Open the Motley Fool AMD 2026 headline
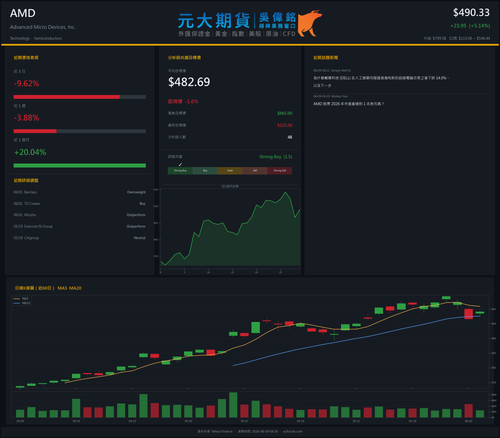Screen dimensions: 500x438 (348, 104)
